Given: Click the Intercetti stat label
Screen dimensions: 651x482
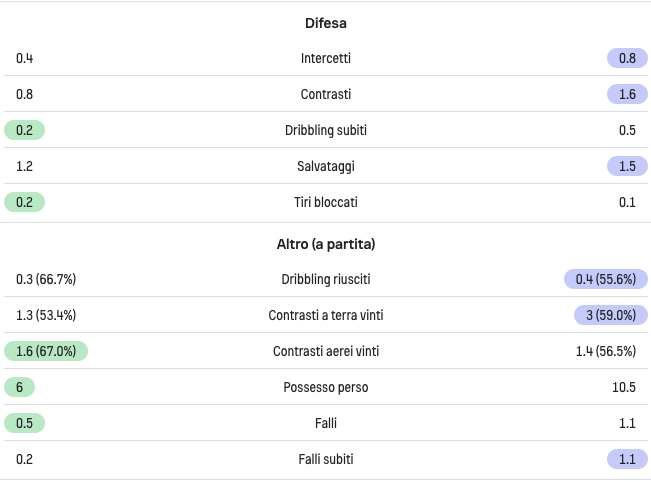Looking at the screenshot, I should (x=326, y=58).
